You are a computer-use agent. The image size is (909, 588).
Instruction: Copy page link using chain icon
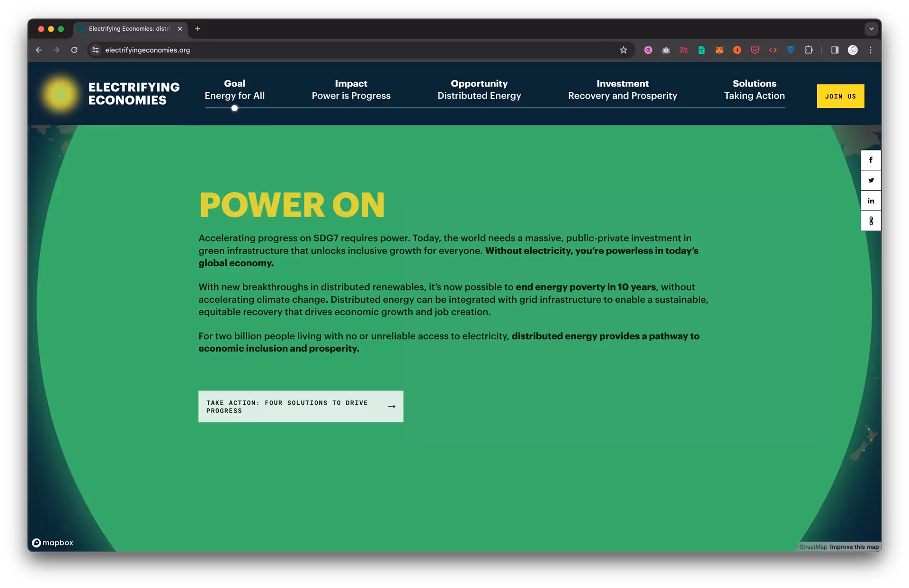(871, 221)
